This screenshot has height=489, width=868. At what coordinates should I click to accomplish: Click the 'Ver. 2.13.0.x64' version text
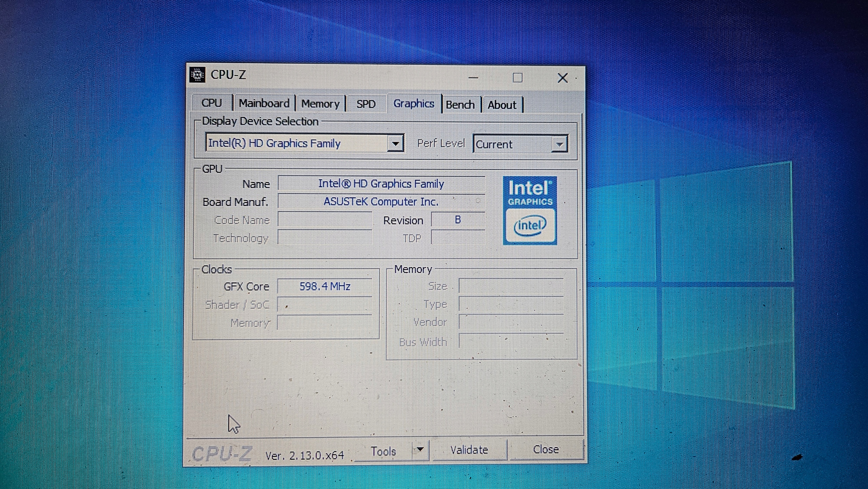[304, 455]
